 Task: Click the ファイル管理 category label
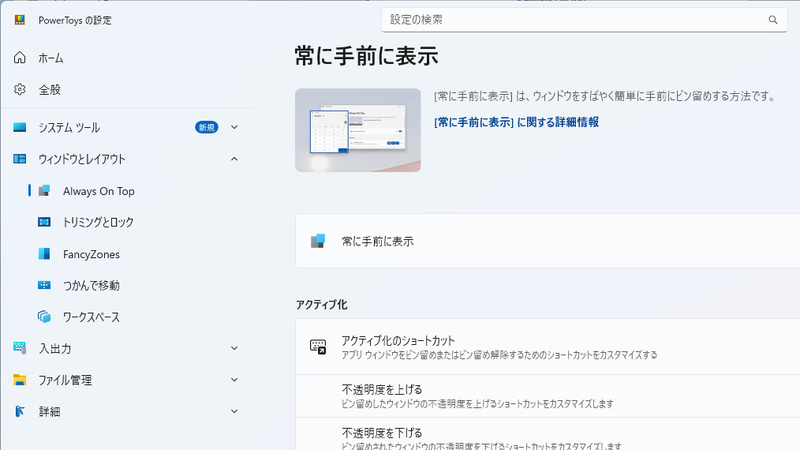[x=65, y=380]
